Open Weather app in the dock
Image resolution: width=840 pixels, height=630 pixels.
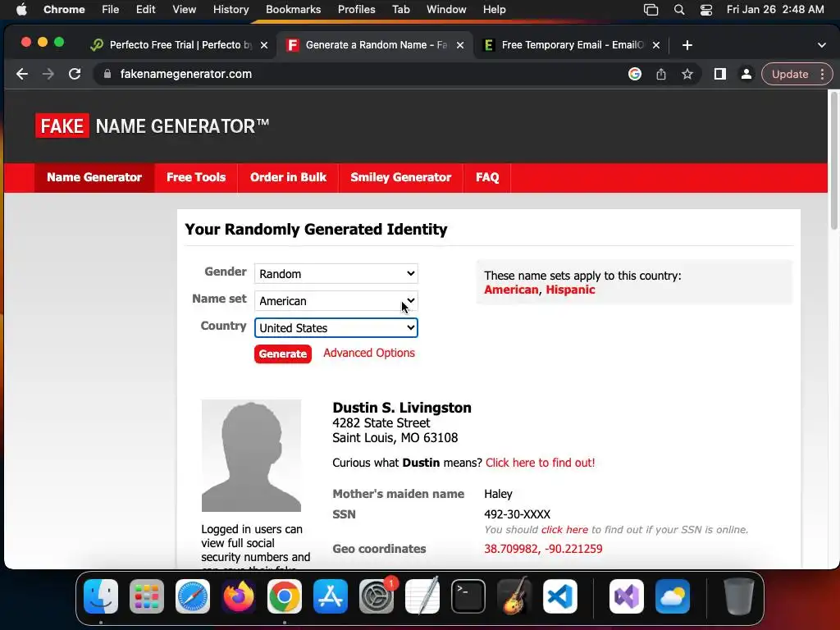pyautogui.click(x=673, y=596)
